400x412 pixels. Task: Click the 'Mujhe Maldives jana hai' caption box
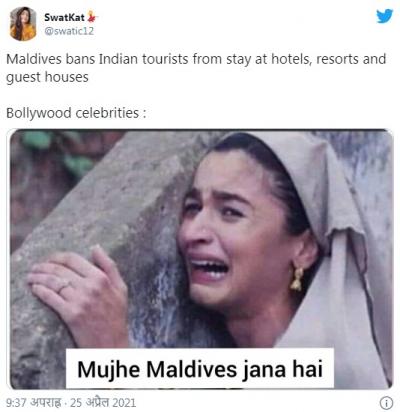pyautogui.click(x=200, y=368)
